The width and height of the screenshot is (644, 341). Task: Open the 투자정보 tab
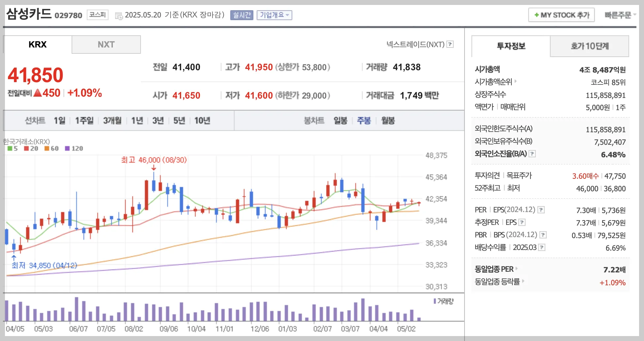pyautogui.click(x=511, y=46)
